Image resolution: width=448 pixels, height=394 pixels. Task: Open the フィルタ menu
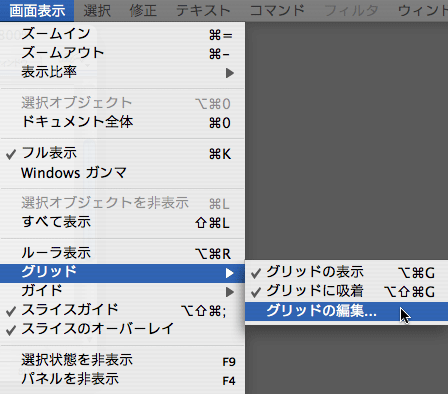pos(351,11)
